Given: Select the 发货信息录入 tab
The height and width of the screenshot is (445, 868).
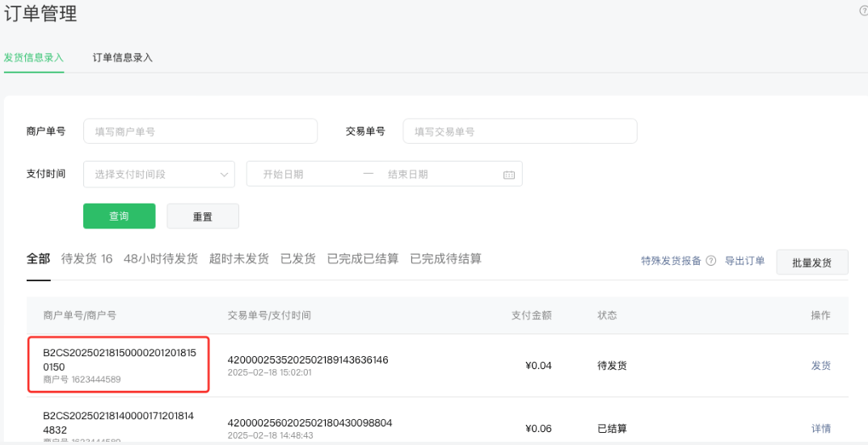Looking at the screenshot, I should [34, 57].
